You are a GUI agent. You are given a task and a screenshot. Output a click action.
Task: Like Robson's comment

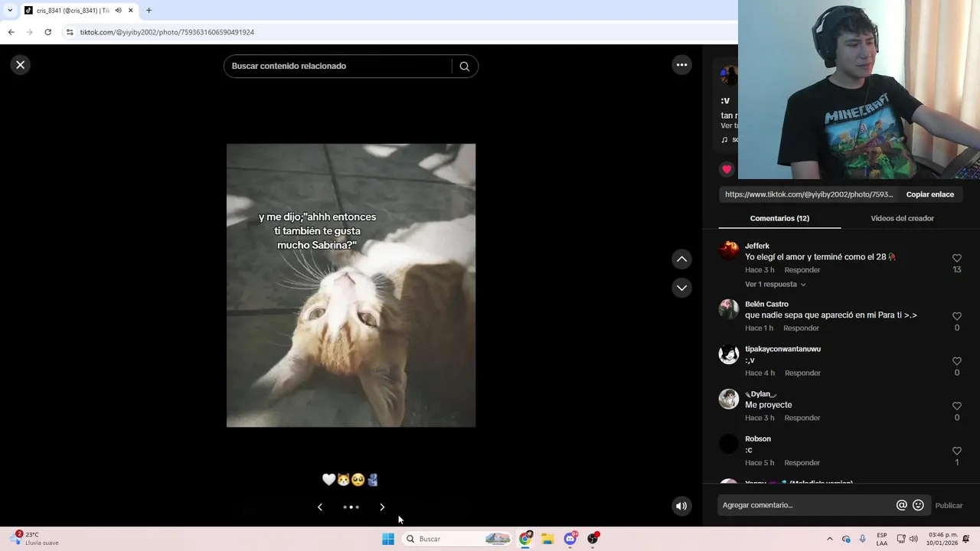tap(956, 452)
